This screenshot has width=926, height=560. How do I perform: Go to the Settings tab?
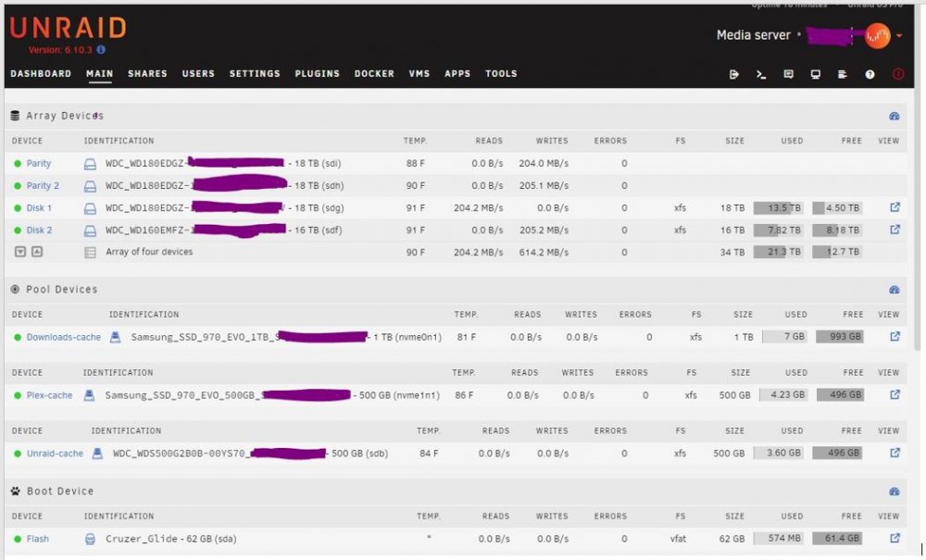point(255,74)
